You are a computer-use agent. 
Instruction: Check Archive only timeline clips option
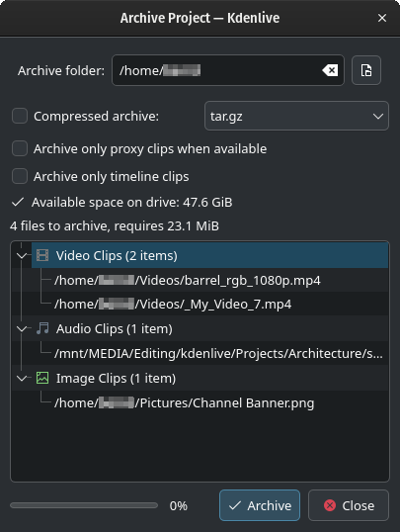click(20, 176)
